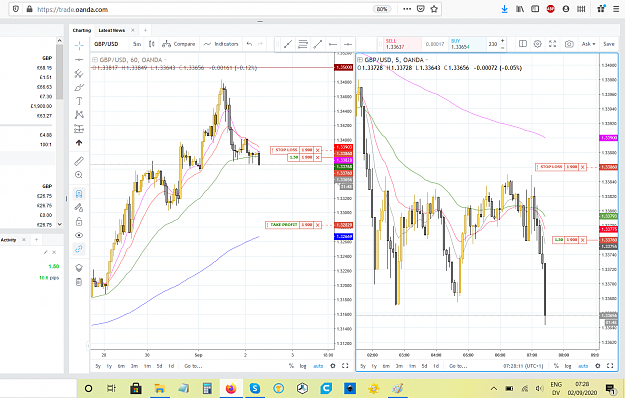625x398 pixels.
Task: Toggle magnet mode in drawing toolbar
Action: 79,194
